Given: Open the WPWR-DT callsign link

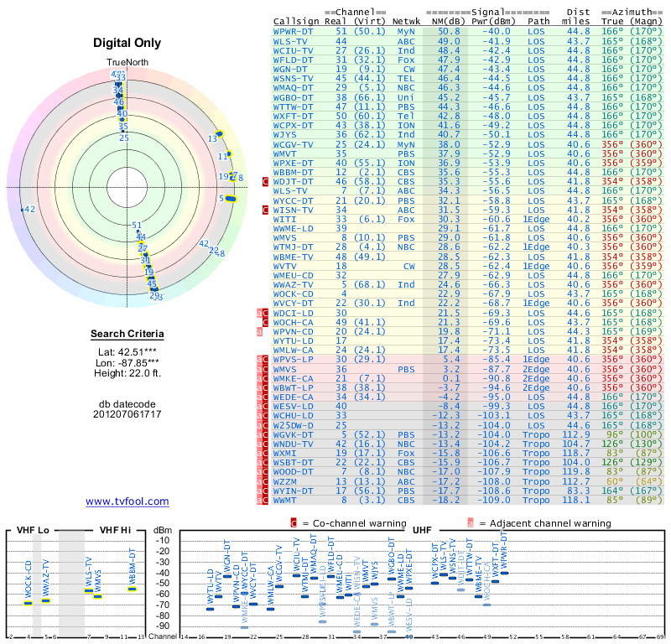Looking at the screenshot, I should tap(293, 32).
